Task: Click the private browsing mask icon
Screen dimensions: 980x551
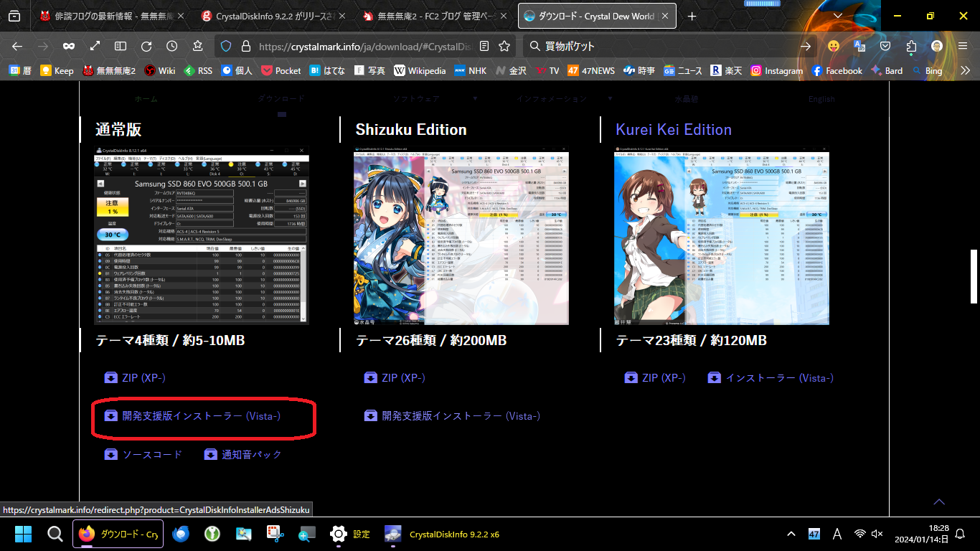Action: tap(68, 46)
